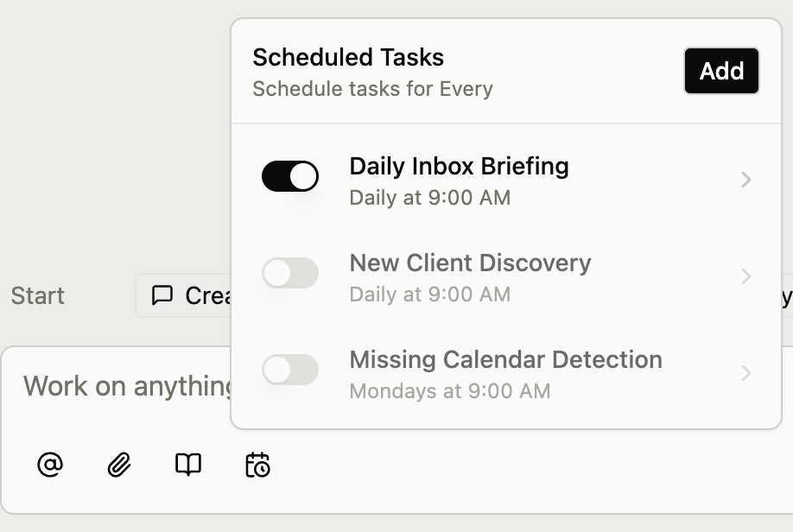The image size is (793, 532).
Task: Disable the Daily Inbox Briefing toggle
Action: click(290, 176)
